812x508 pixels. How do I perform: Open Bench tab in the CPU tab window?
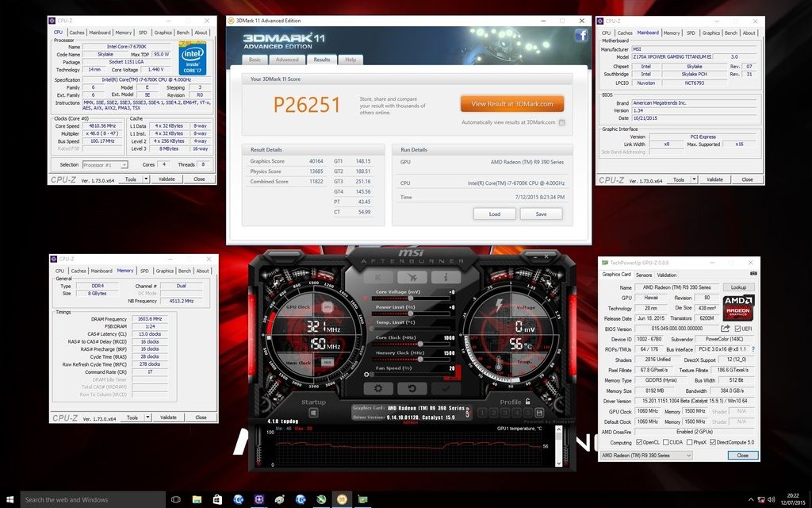tap(183, 32)
